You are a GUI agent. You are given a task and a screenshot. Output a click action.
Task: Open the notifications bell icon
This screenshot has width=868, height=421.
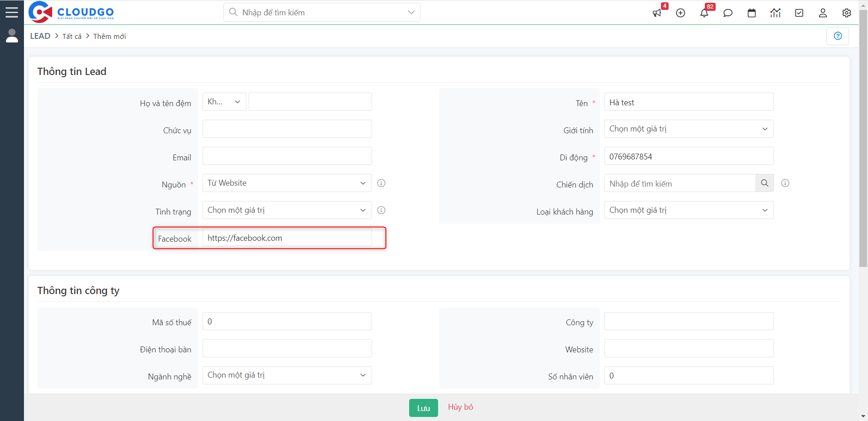click(704, 13)
